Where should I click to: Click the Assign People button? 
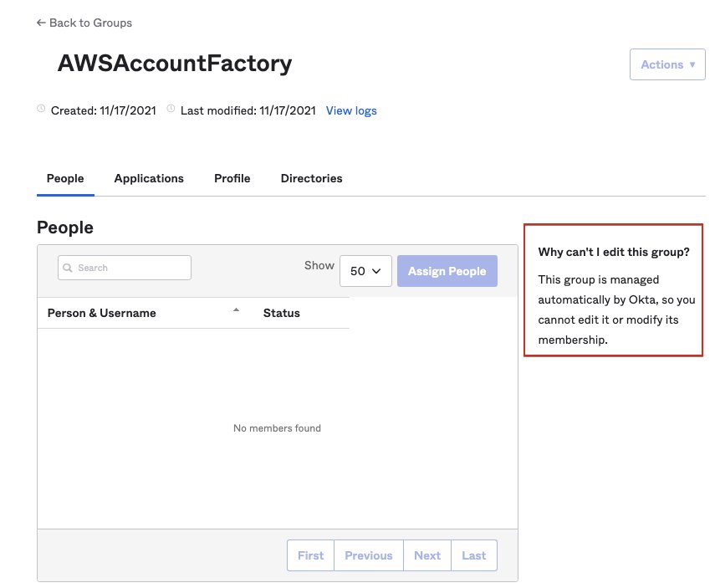point(447,271)
